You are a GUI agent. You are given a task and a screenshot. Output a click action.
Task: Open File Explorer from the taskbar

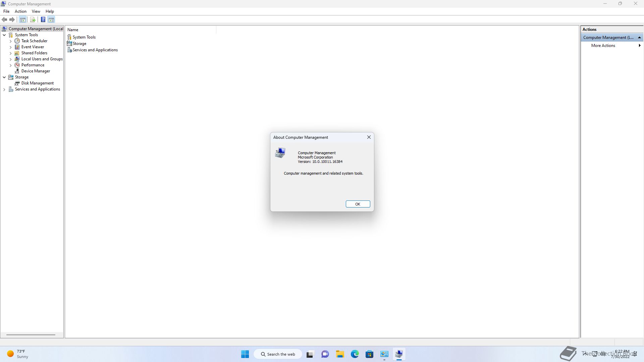(x=340, y=354)
